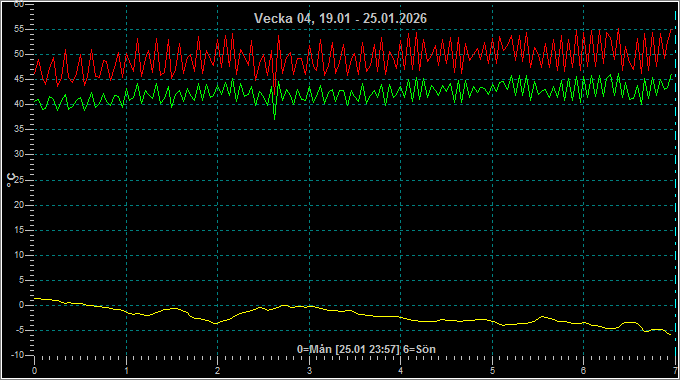The height and width of the screenshot is (380, 680).
Task: Click the 10 label on the temperature axis
Action: (19, 255)
